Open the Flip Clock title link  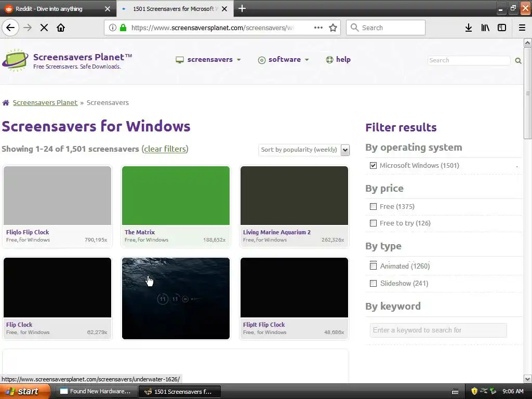click(x=19, y=325)
